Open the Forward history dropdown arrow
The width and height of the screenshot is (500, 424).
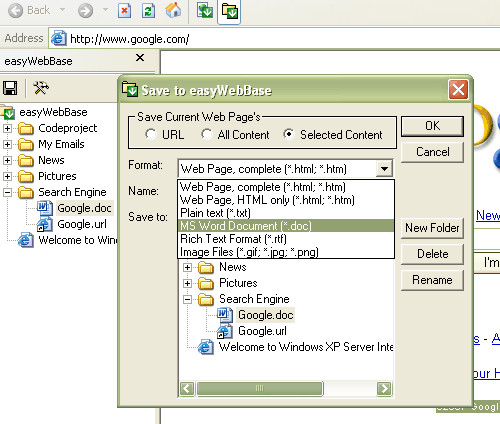coord(105,10)
